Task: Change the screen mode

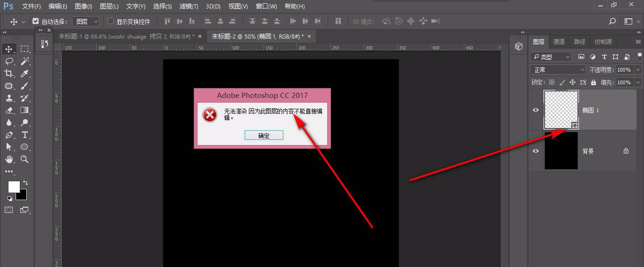Action: pos(25,210)
